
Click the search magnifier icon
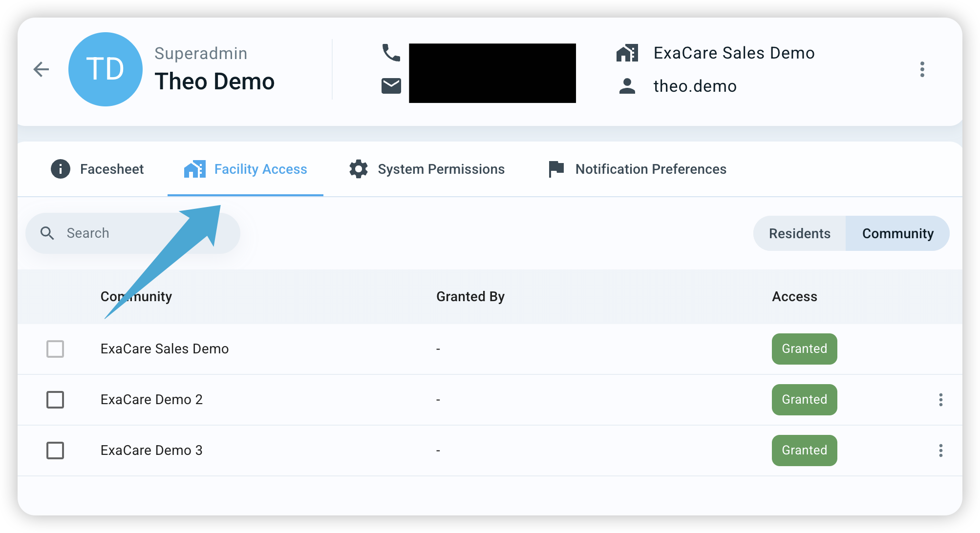coord(47,233)
